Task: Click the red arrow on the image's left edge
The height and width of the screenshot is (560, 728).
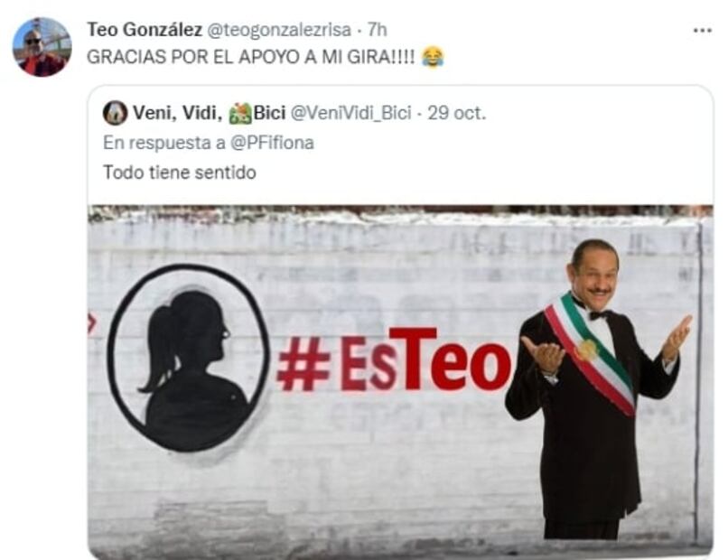Action: tap(91, 322)
